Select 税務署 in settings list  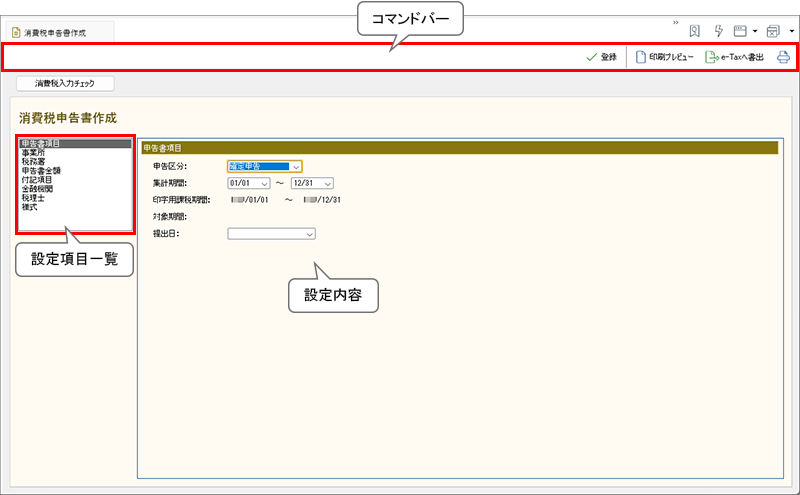[33, 162]
